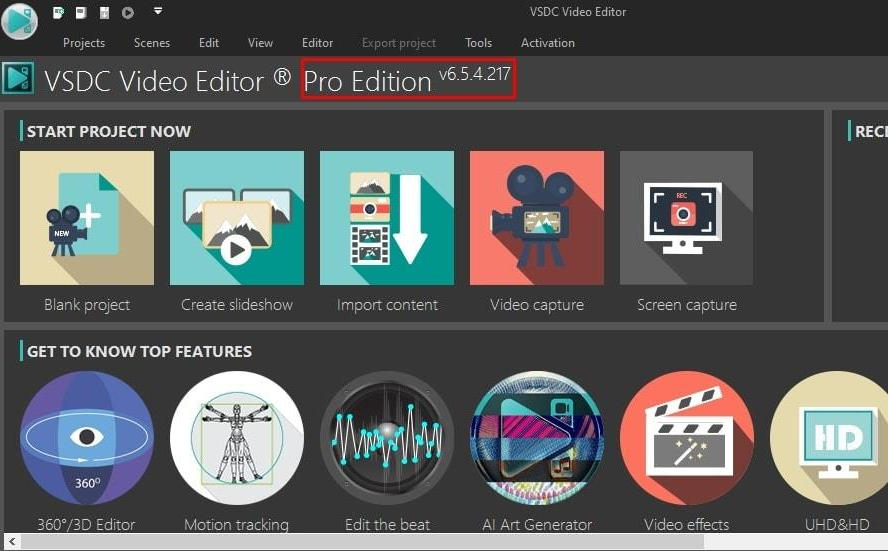
Task: Open the Edit the beat feature circle
Action: [x=387, y=438]
